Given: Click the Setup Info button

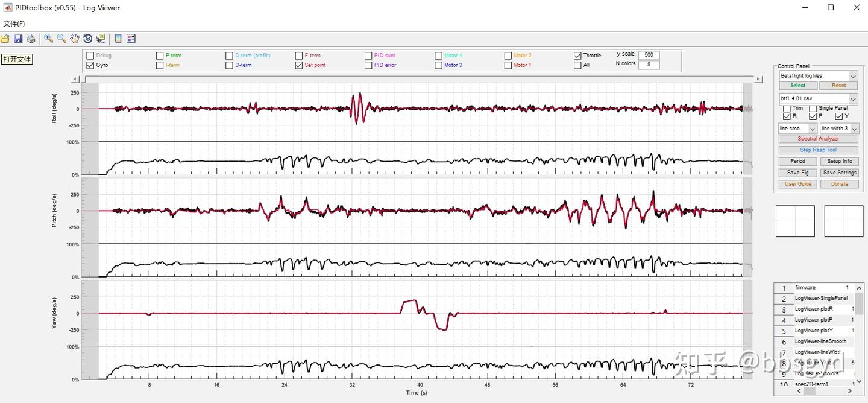Looking at the screenshot, I should (839, 161).
